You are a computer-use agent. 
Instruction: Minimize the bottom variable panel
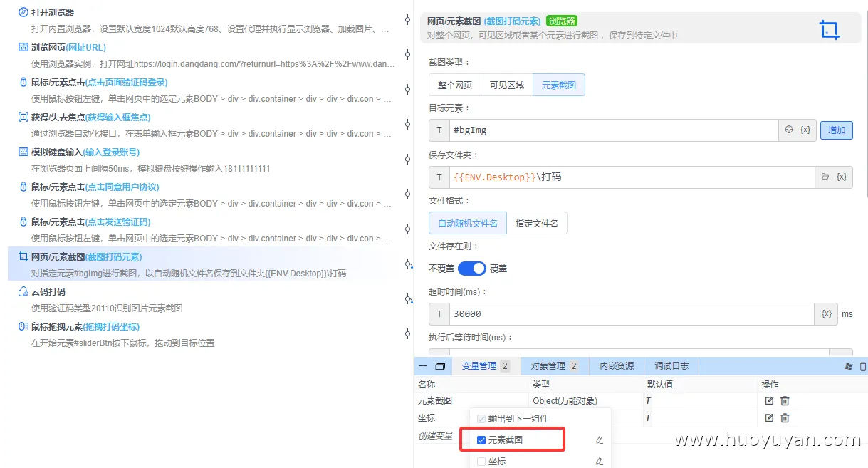423,366
